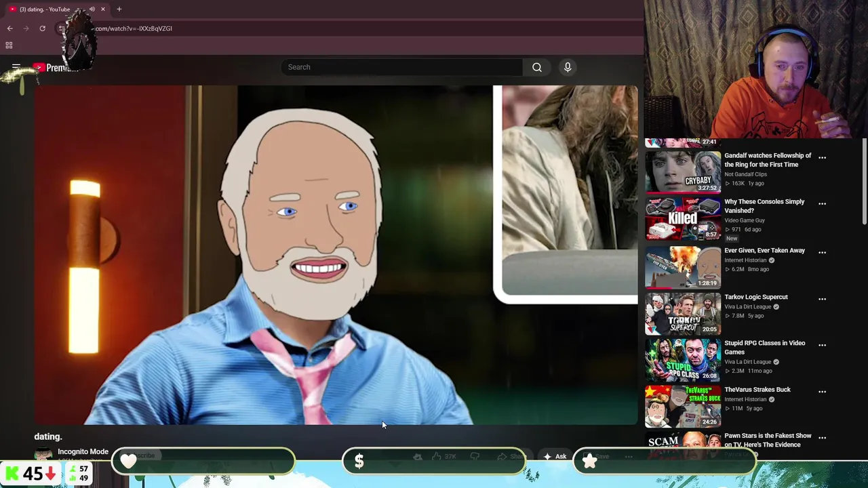Screen dimensions: 868x488
Task: Click the magnifier search button
Action: click(x=537, y=67)
